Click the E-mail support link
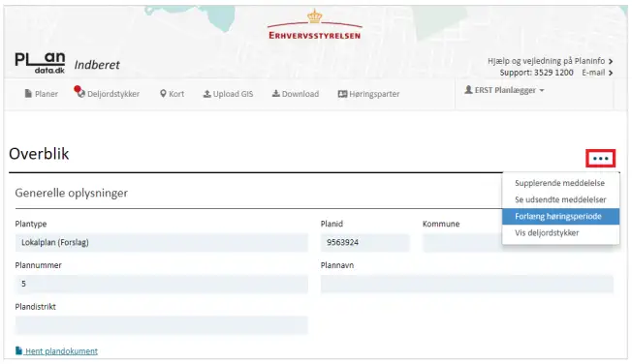 point(597,73)
